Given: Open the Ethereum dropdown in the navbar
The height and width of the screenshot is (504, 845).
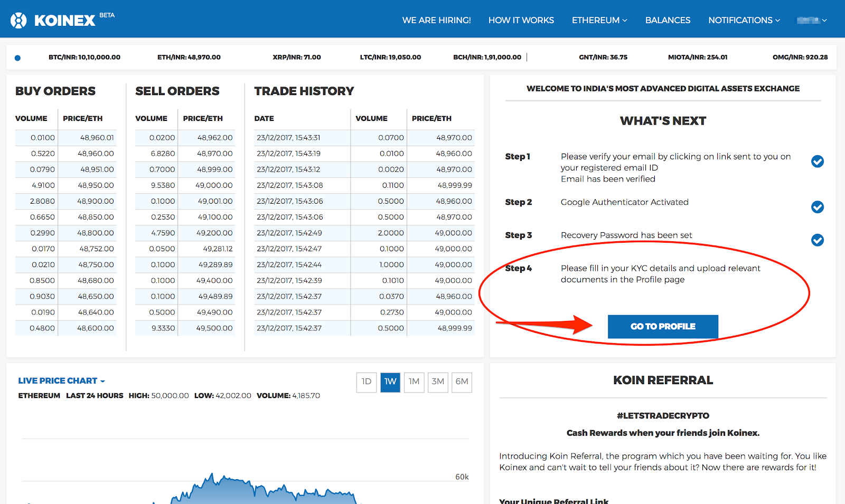Looking at the screenshot, I should click(x=599, y=20).
